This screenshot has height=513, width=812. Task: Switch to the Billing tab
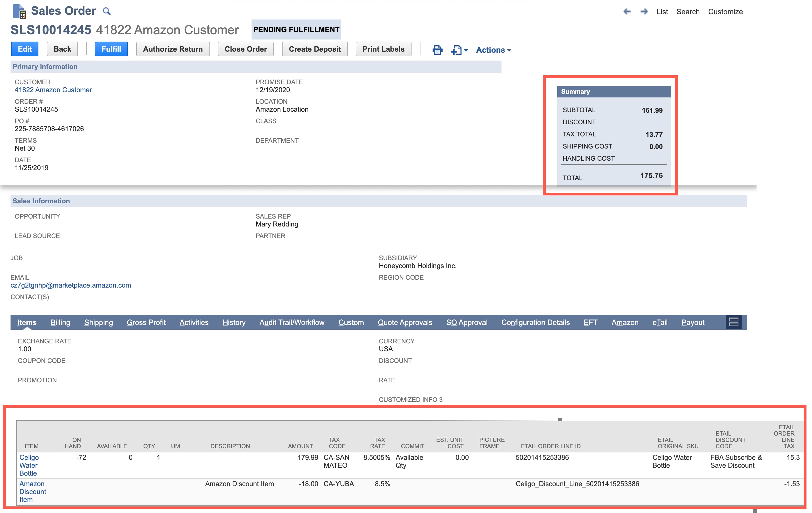[60, 322]
